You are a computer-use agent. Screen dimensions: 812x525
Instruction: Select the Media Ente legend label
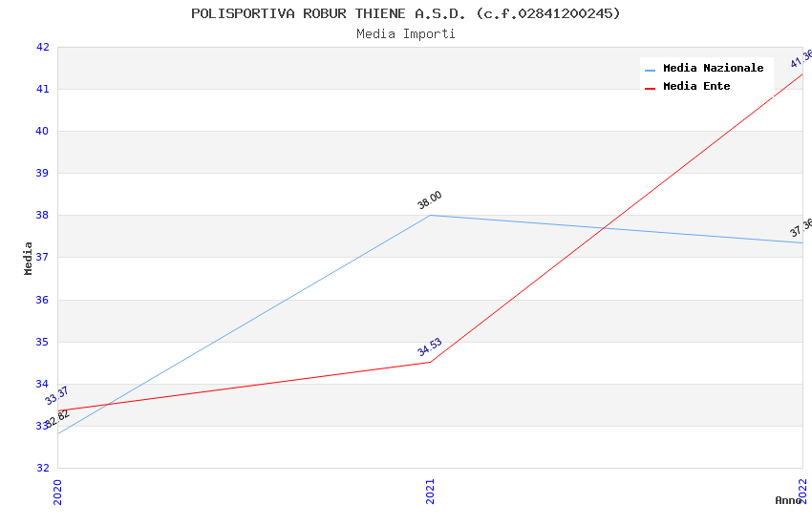(x=696, y=86)
